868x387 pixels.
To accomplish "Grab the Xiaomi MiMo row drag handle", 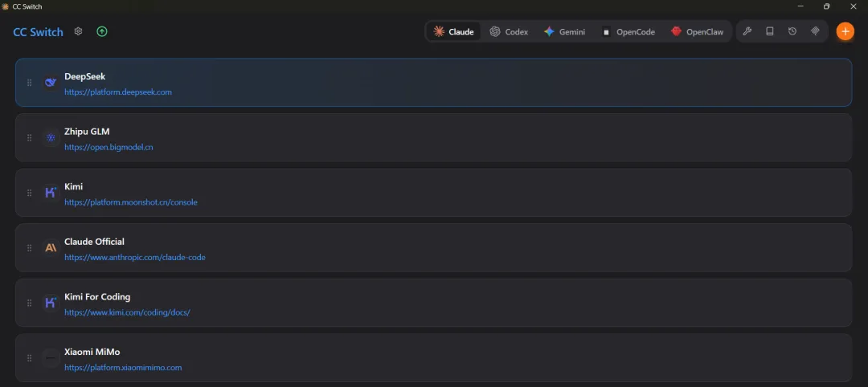I will [30, 358].
